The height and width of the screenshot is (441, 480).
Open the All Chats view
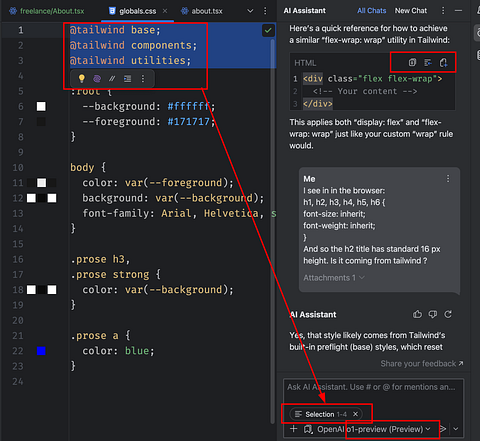point(372,11)
